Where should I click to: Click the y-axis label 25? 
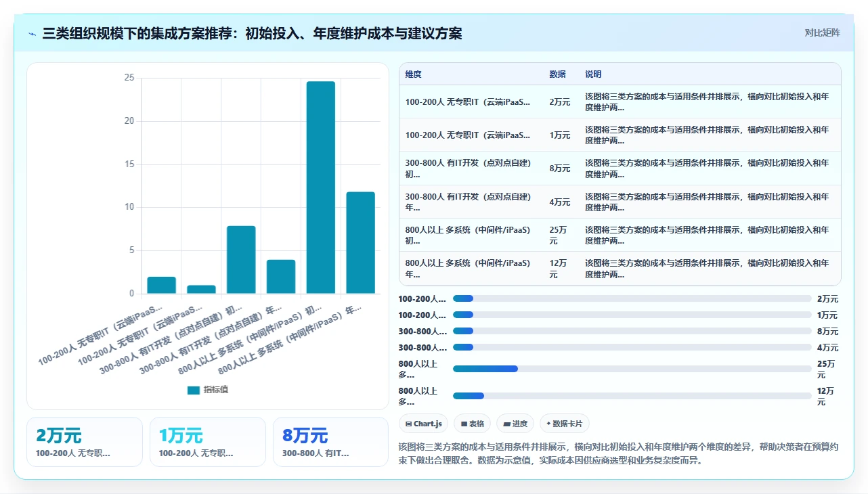pyautogui.click(x=129, y=78)
